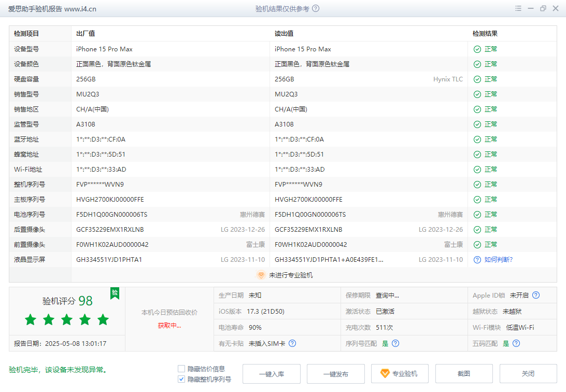The height and width of the screenshot is (392, 566).
Task: Click the shield icon beside 未进行专业验机
Action: 261,275
